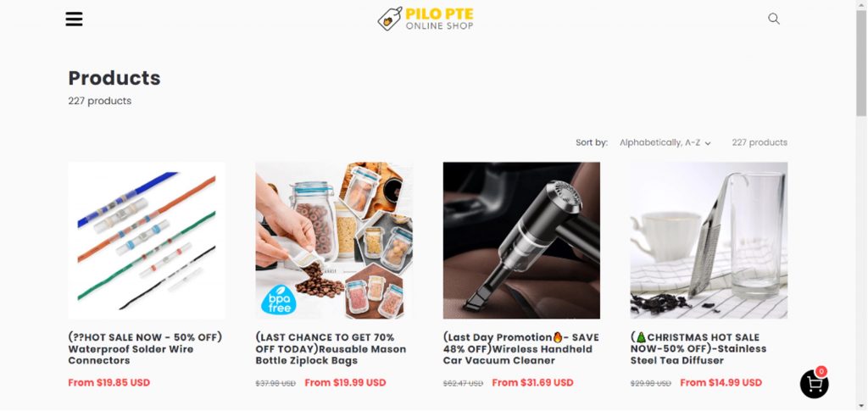Click the From $19.85 USD price

tap(109, 382)
